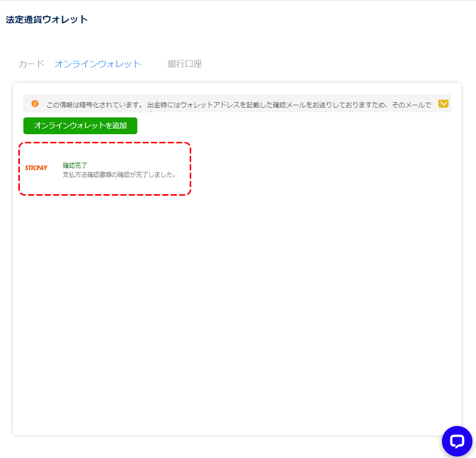Expand the encrypted info notice with yellow arrow

[x=443, y=104]
